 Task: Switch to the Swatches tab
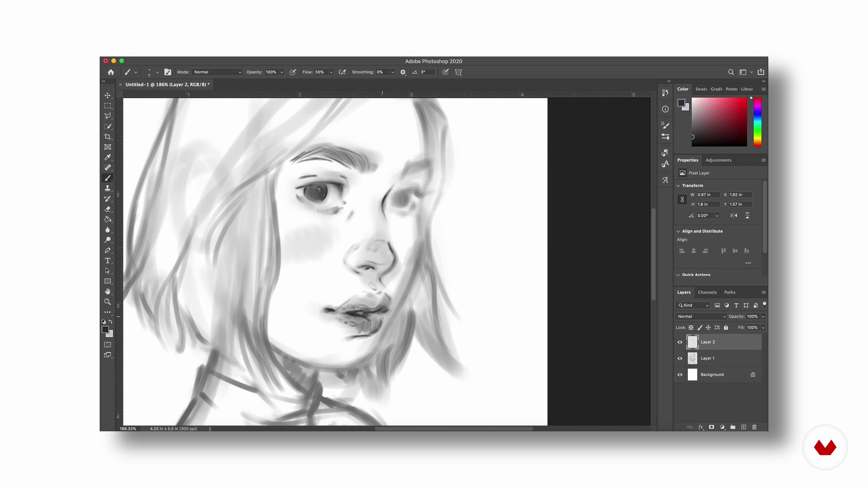701,89
